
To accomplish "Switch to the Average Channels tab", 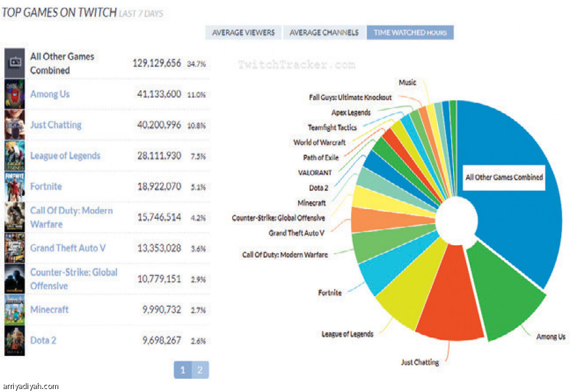I will (x=324, y=32).
